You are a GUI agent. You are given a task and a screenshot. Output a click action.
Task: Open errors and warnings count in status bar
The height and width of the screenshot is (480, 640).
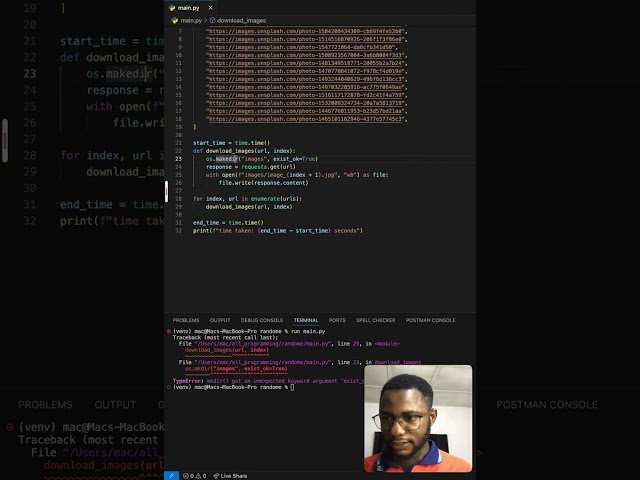194,476
